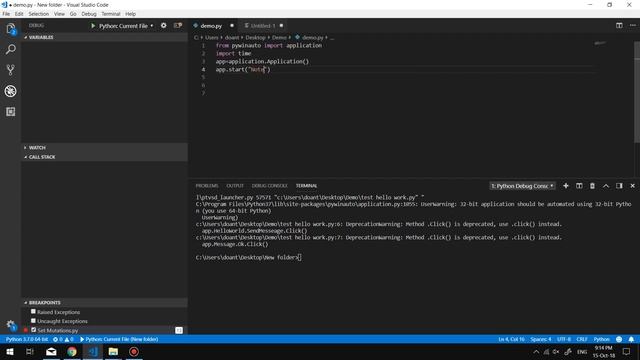This screenshot has width=640, height=360.
Task: Open the Explorer view in activity bar
Action: pos(11,29)
